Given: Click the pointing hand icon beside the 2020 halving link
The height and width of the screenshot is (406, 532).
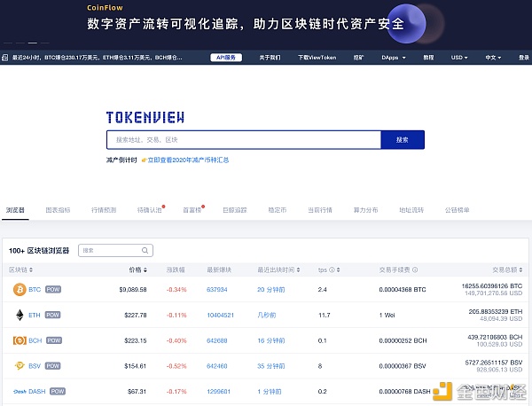Looking at the screenshot, I should click(x=144, y=160).
